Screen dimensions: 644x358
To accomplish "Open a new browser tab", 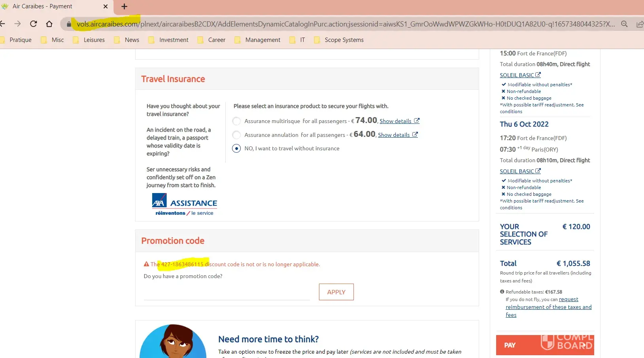I will tap(124, 6).
